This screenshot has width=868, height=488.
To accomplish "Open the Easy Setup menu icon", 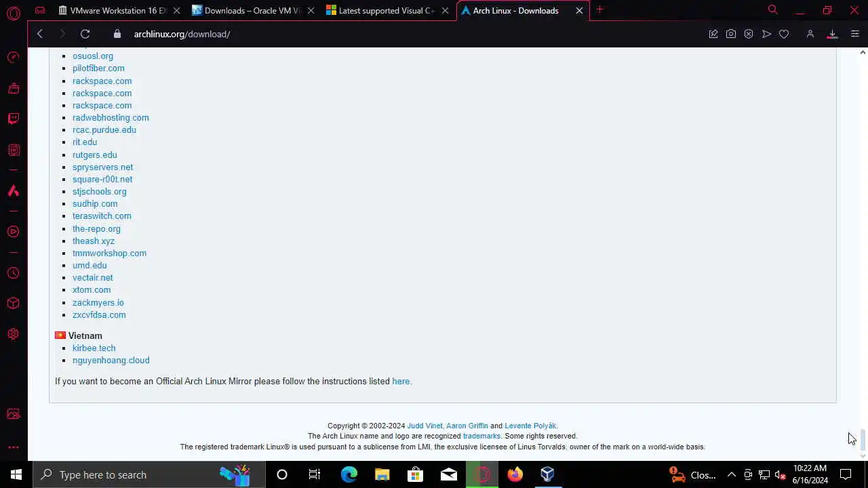I will (854, 34).
